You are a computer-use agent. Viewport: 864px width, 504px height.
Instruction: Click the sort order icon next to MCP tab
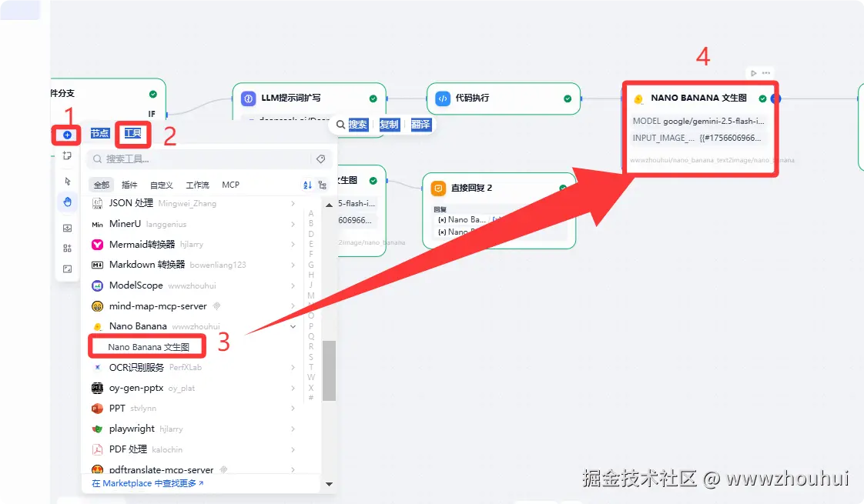coord(309,185)
